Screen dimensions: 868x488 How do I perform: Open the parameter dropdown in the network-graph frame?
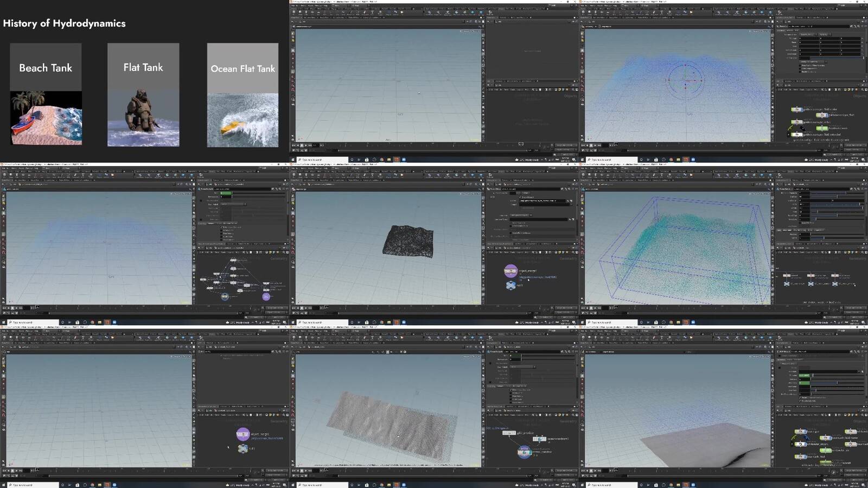(233, 204)
